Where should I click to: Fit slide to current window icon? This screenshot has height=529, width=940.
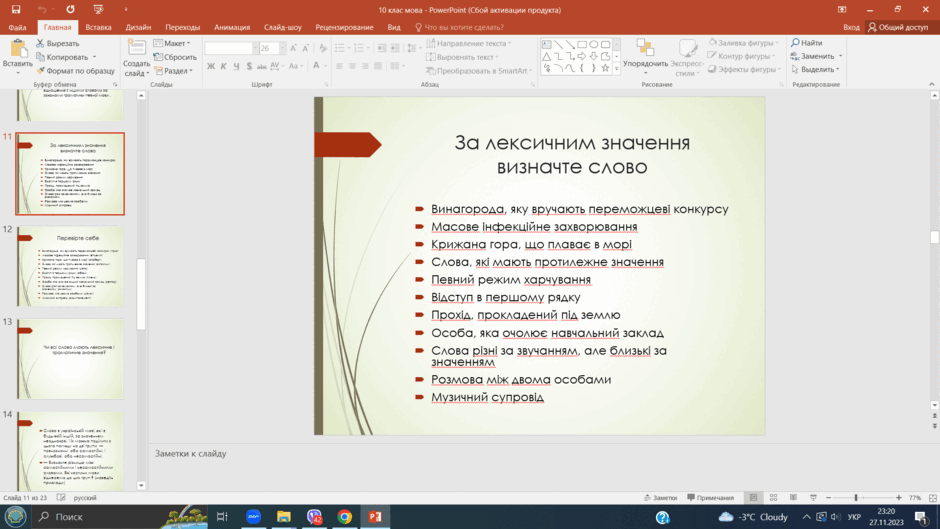coord(933,498)
